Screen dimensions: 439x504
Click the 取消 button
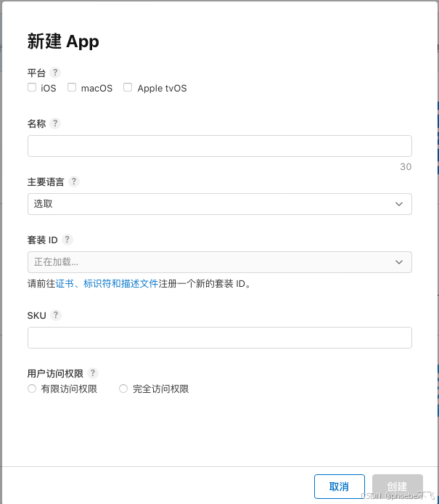(340, 487)
